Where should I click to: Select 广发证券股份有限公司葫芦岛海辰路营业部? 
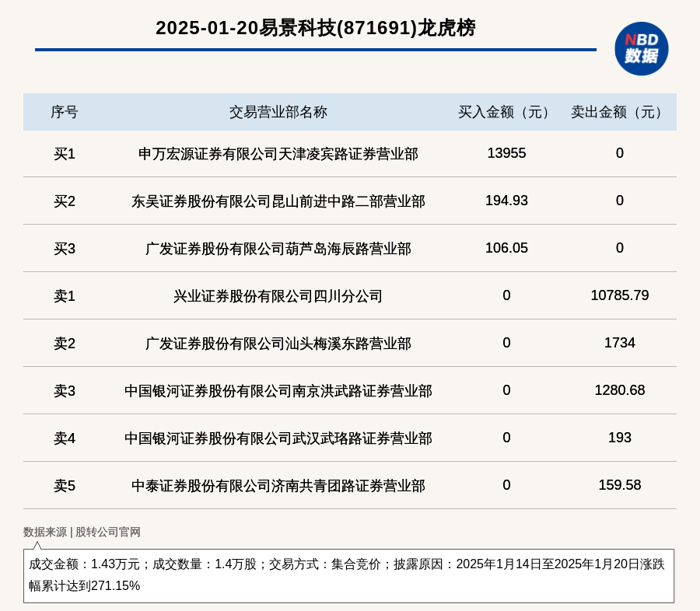pyautogui.click(x=278, y=249)
